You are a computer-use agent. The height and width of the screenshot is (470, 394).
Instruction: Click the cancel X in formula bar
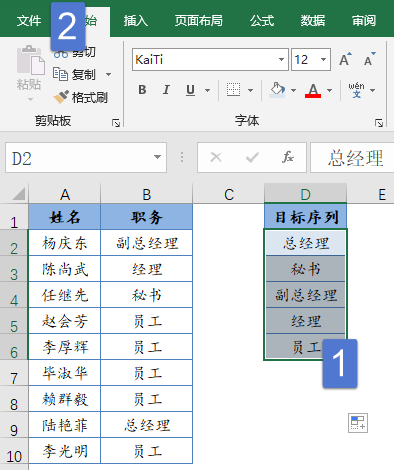click(x=216, y=157)
